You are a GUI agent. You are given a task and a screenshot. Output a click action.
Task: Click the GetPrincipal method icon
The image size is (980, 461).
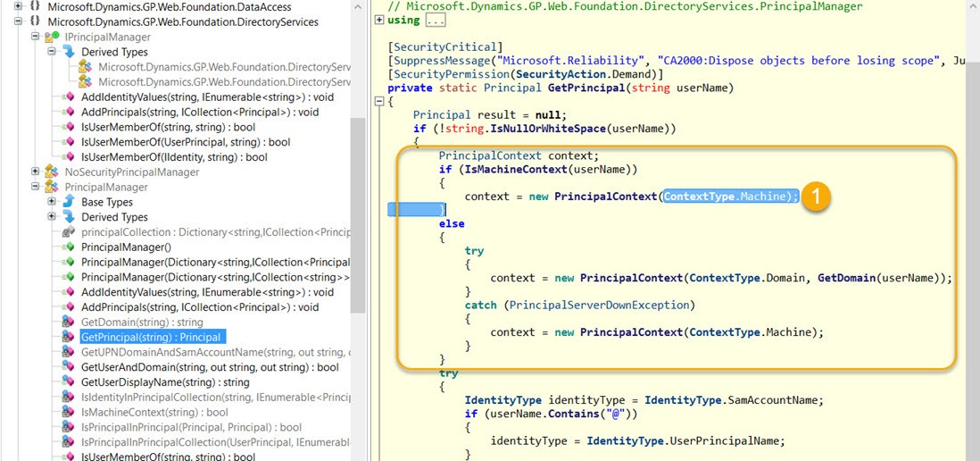(x=68, y=337)
